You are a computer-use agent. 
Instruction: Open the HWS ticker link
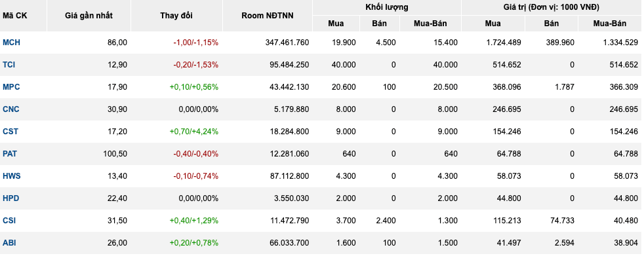[x=12, y=176]
